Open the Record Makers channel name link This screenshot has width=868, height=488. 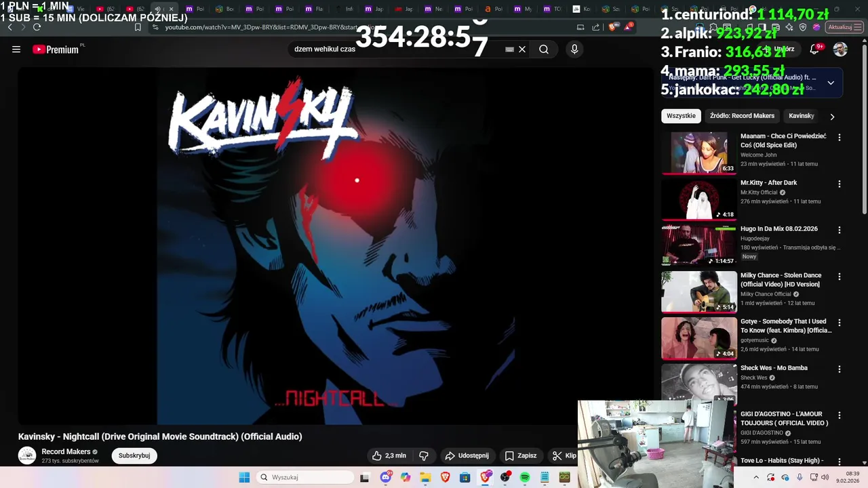[66, 451]
